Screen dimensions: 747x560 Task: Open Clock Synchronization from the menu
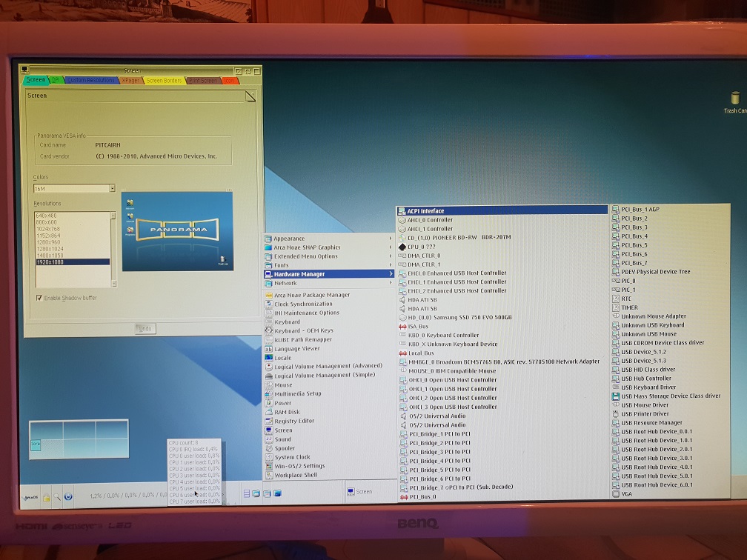(x=329, y=304)
